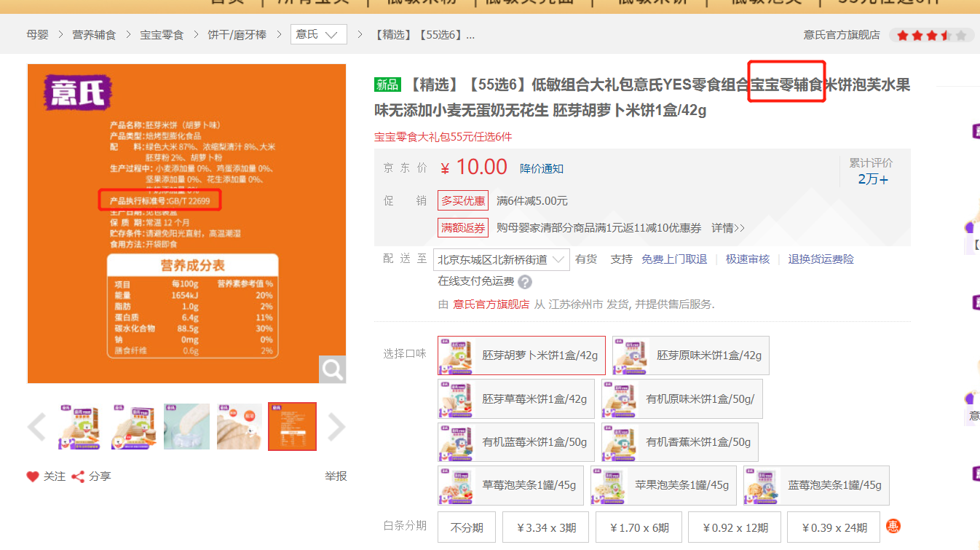The image size is (980, 550).
Task: Show the next product thumbnails with the right arrow
Action: [x=336, y=427]
